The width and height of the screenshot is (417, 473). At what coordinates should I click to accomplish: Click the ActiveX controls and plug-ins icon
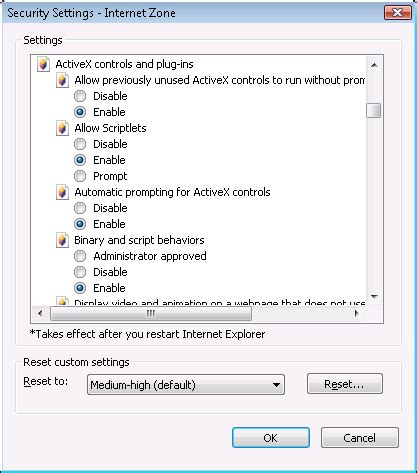[43, 64]
